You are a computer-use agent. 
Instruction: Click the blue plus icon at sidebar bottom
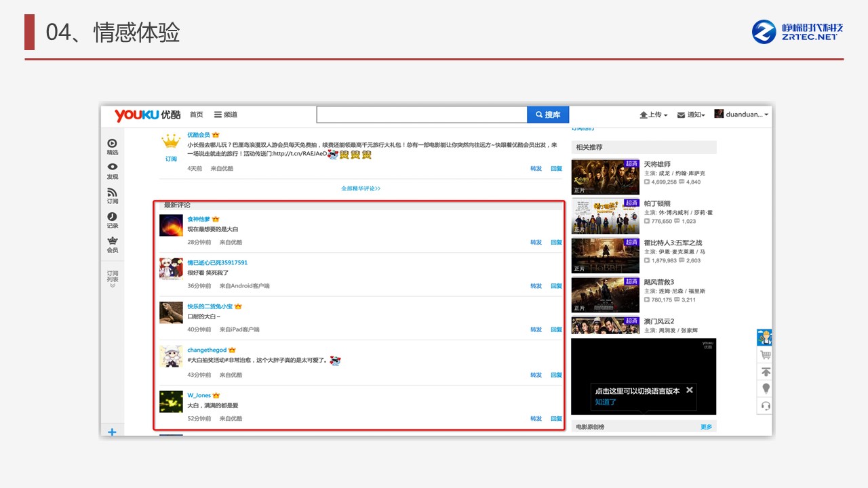(112, 432)
